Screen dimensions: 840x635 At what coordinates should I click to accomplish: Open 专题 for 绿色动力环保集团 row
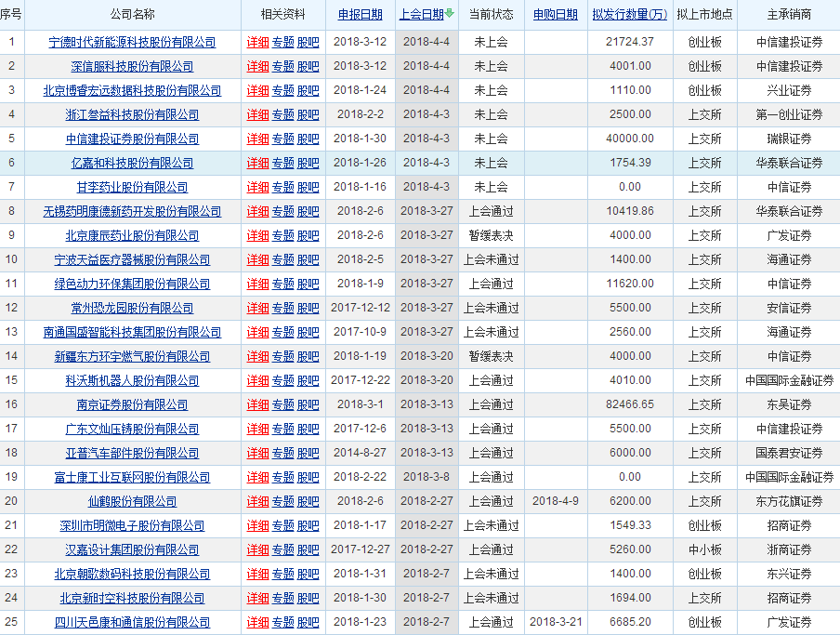282,284
